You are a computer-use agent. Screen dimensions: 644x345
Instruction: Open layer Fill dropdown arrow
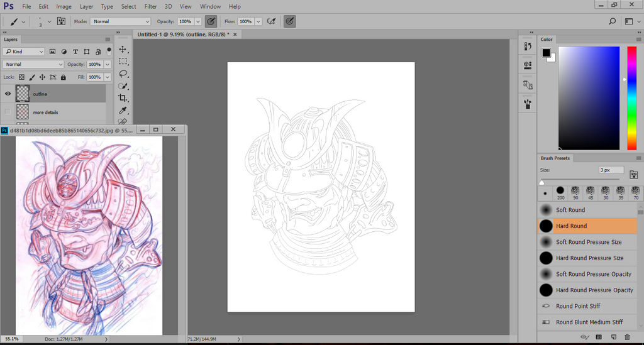pyautogui.click(x=108, y=77)
